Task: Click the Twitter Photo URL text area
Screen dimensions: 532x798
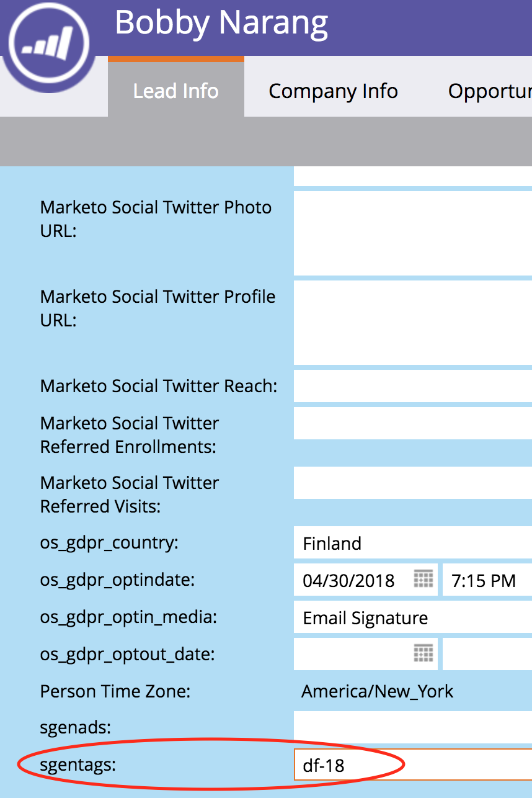Action: (x=413, y=233)
